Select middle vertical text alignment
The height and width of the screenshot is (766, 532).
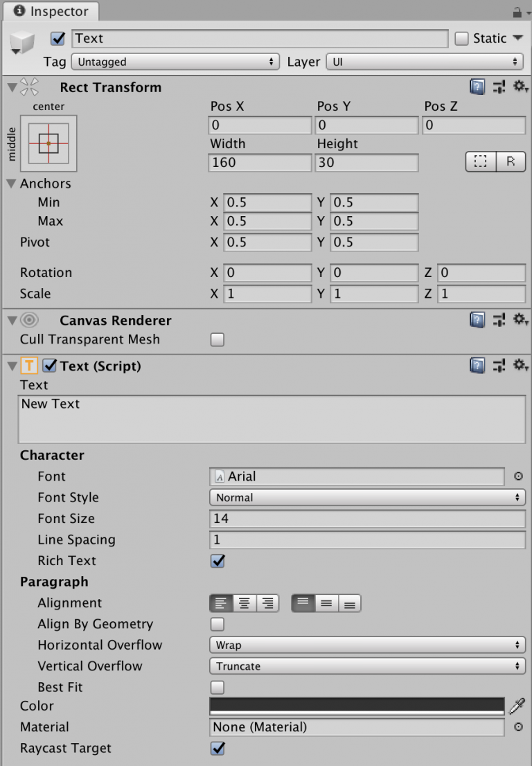326,603
